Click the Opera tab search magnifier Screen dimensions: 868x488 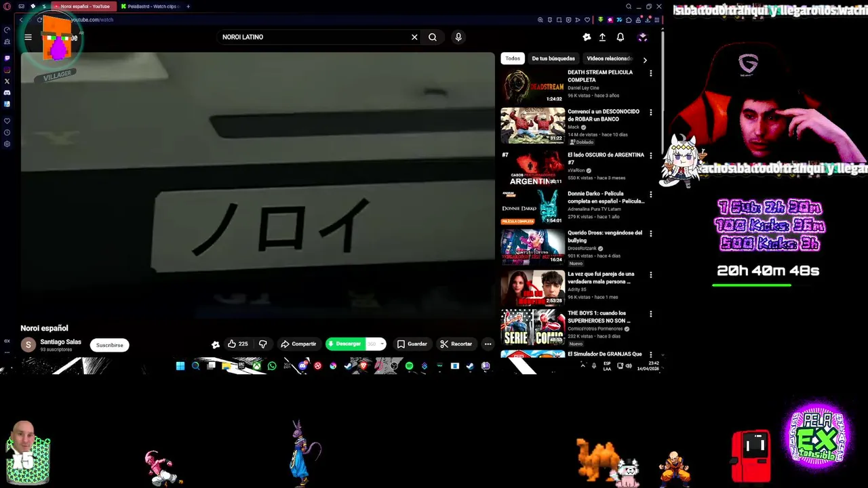coord(629,7)
